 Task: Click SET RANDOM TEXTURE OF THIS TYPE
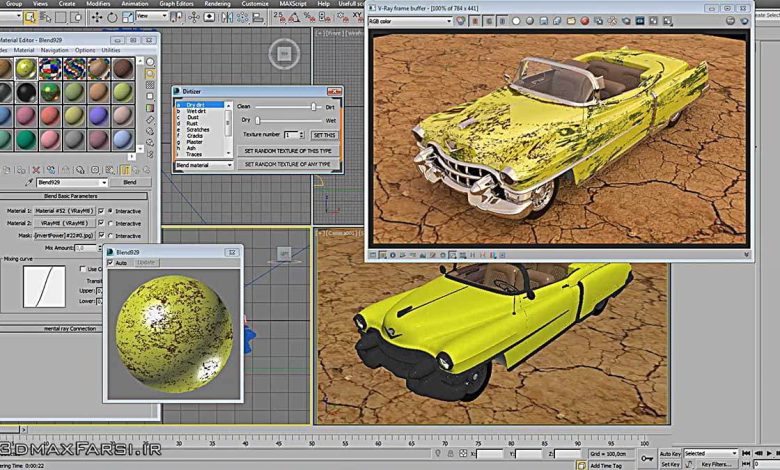[287, 150]
